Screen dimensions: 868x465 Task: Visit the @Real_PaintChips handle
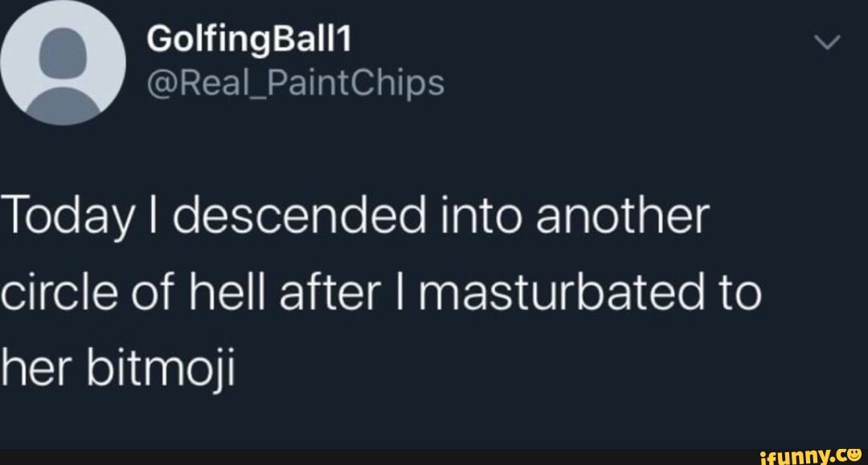(295, 83)
